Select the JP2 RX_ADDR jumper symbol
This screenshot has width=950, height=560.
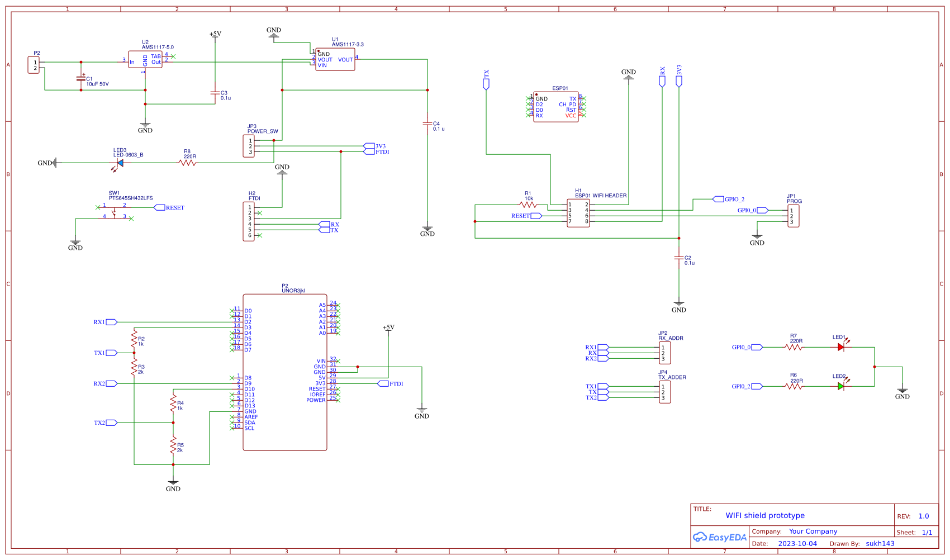pos(666,353)
